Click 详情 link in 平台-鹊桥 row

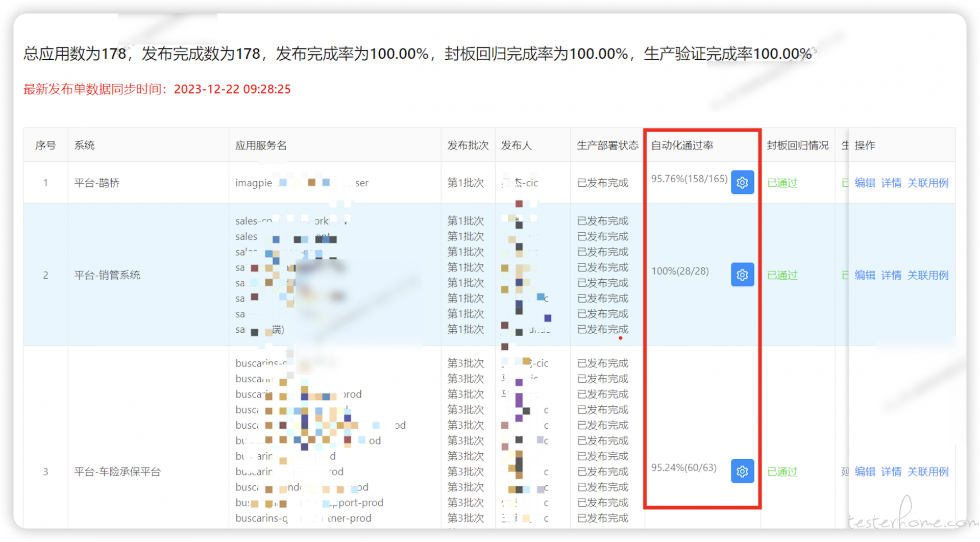click(891, 183)
